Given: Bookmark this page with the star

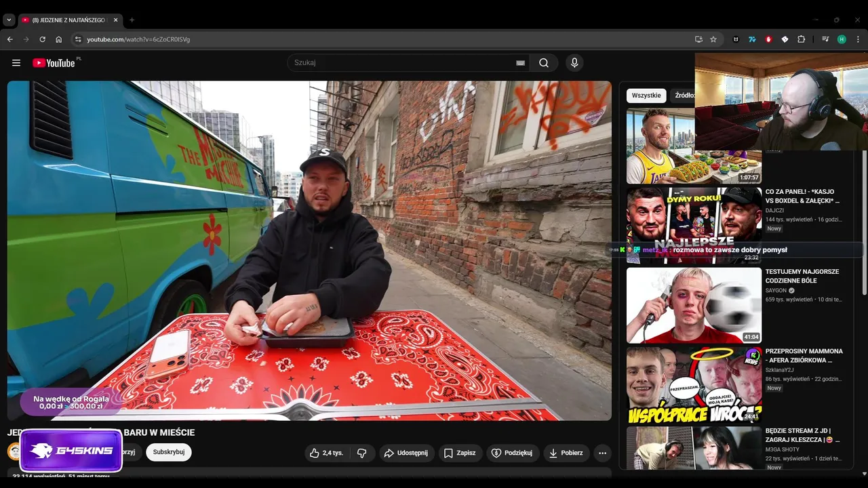Looking at the screenshot, I should pos(713,39).
